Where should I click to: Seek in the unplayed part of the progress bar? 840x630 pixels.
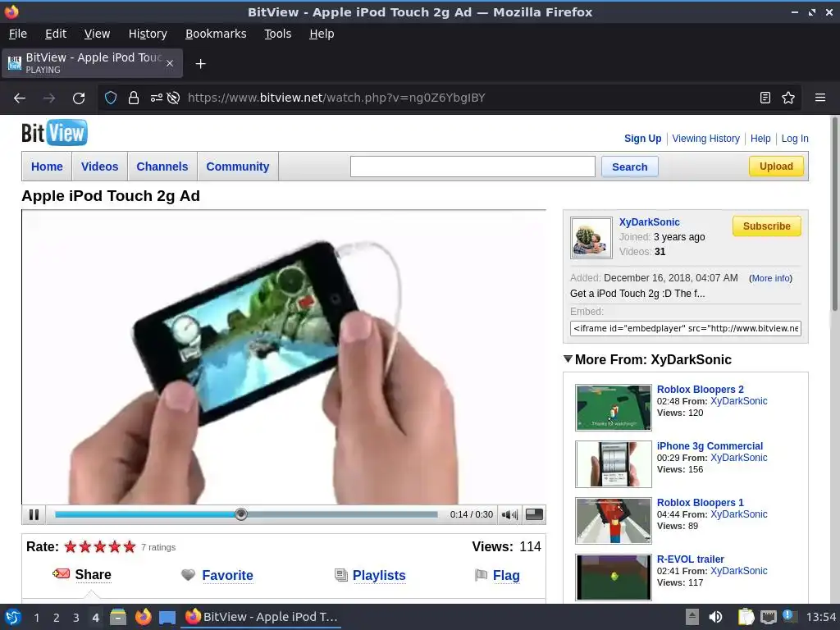[343, 514]
